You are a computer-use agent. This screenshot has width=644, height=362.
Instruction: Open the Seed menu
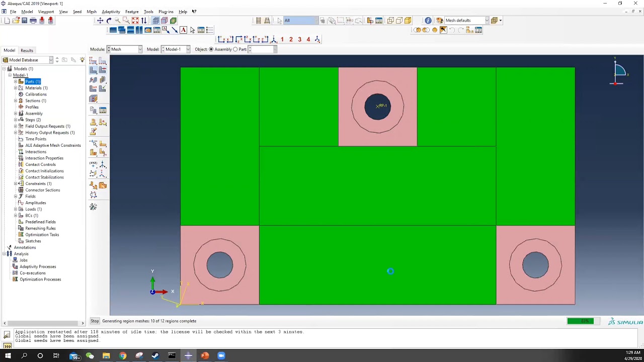77,12
